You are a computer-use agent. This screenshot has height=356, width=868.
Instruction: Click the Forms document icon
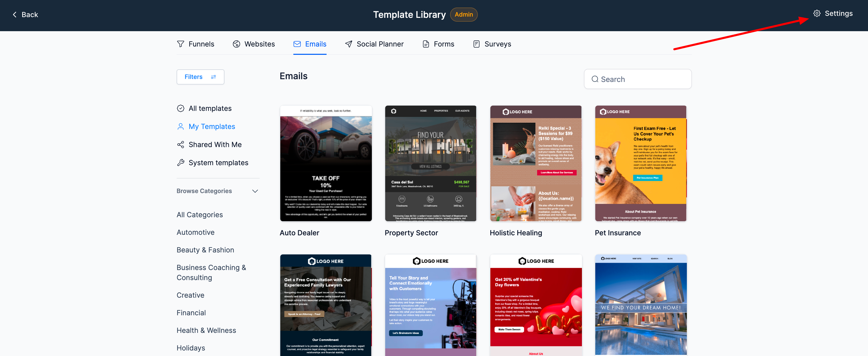pos(426,44)
